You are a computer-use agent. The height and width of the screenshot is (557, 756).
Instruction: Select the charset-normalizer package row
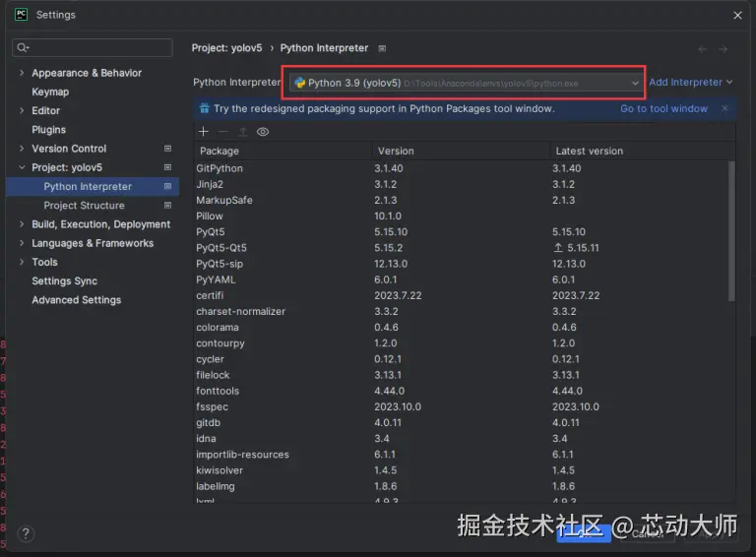462,311
